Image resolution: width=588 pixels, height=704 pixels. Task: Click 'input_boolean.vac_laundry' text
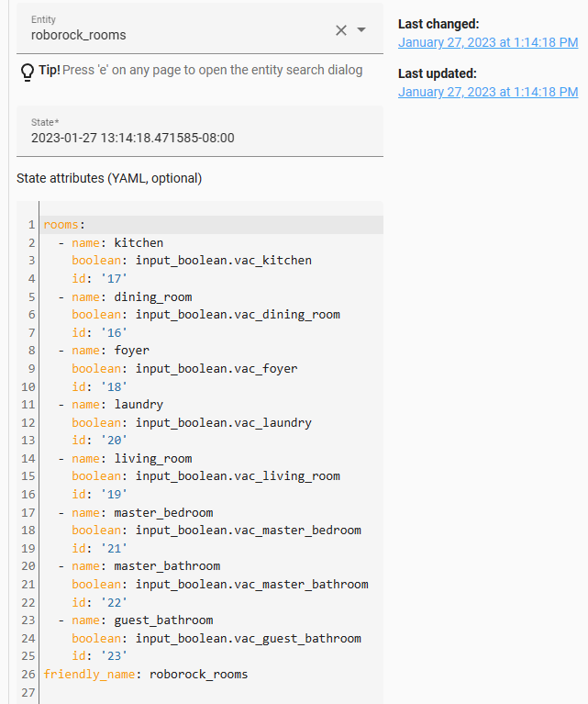(x=224, y=422)
